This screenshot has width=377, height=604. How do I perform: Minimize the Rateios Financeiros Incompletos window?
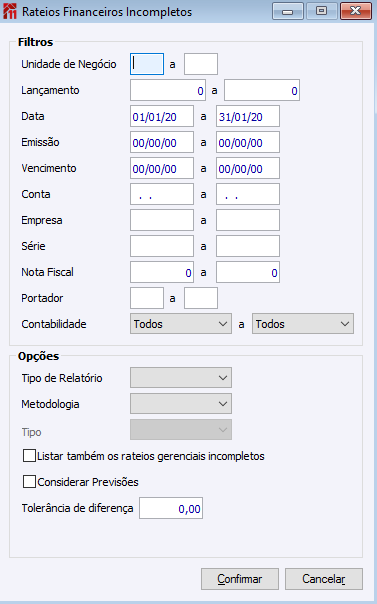pyautogui.click(x=288, y=11)
